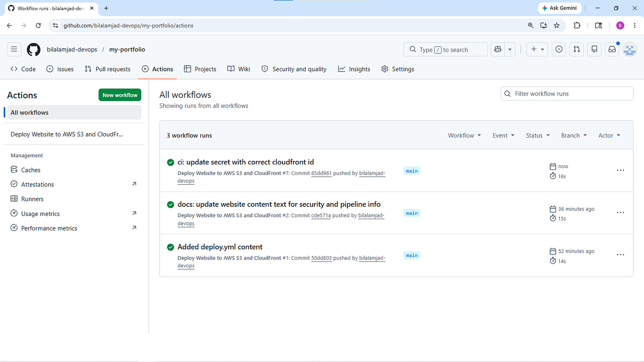Open the repository Settings tab
This screenshot has width=644, height=362.
398,69
